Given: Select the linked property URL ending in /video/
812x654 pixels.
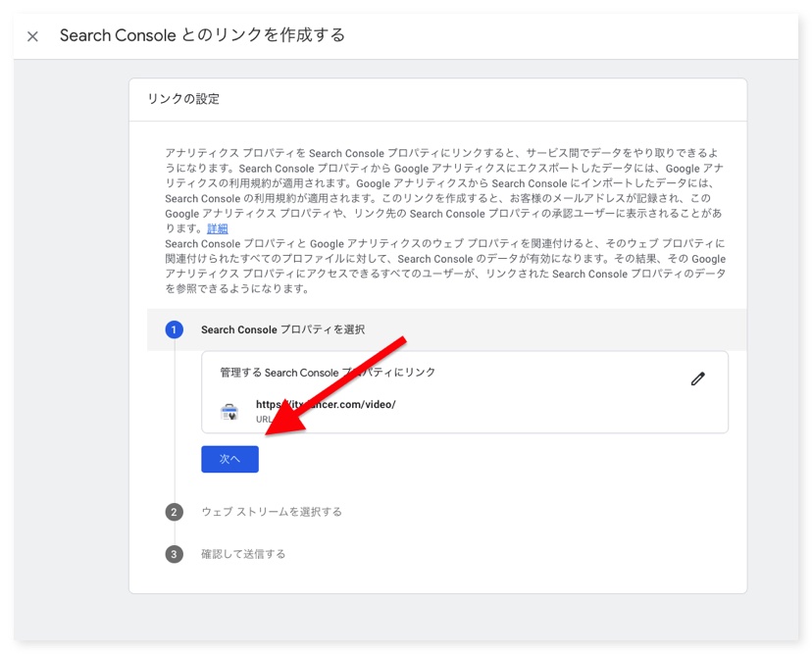Looking at the screenshot, I should click(x=326, y=404).
